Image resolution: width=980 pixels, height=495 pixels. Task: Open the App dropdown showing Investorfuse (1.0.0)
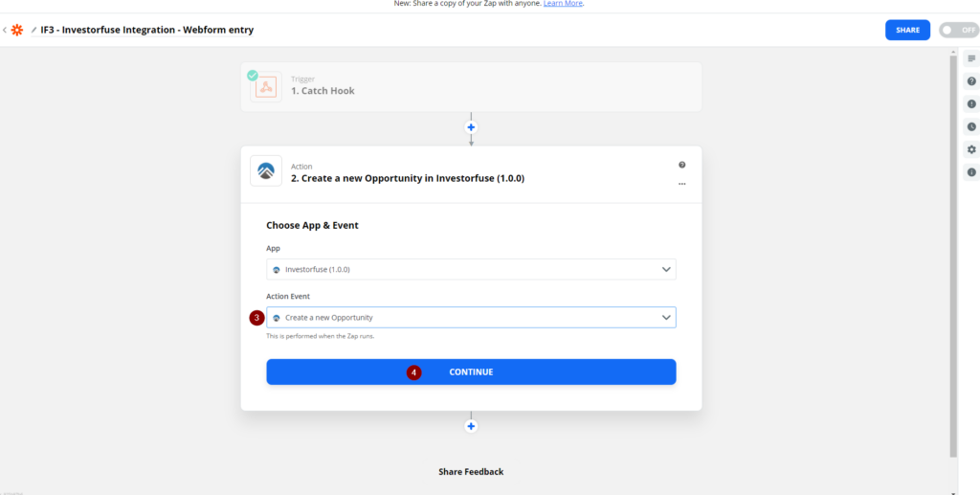[x=471, y=269]
